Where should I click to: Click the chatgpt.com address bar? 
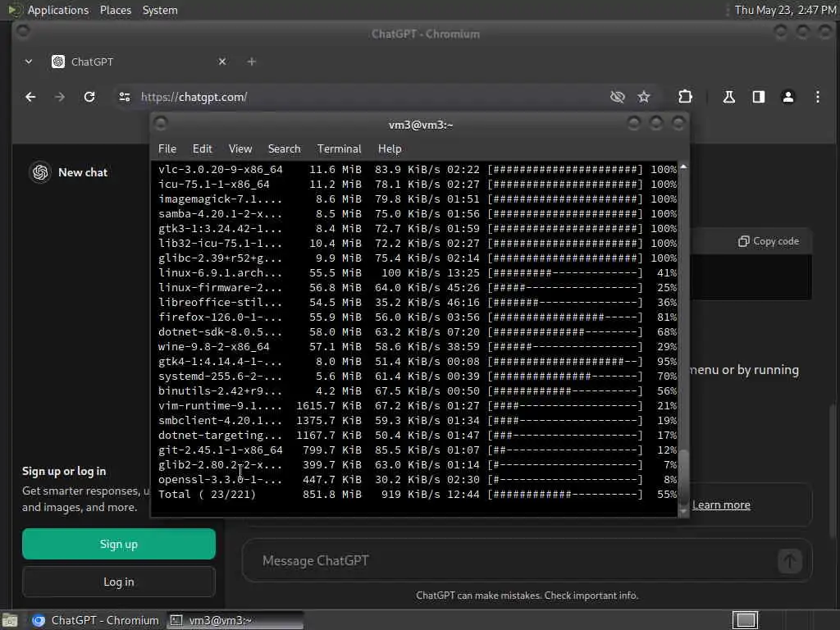point(370,97)
